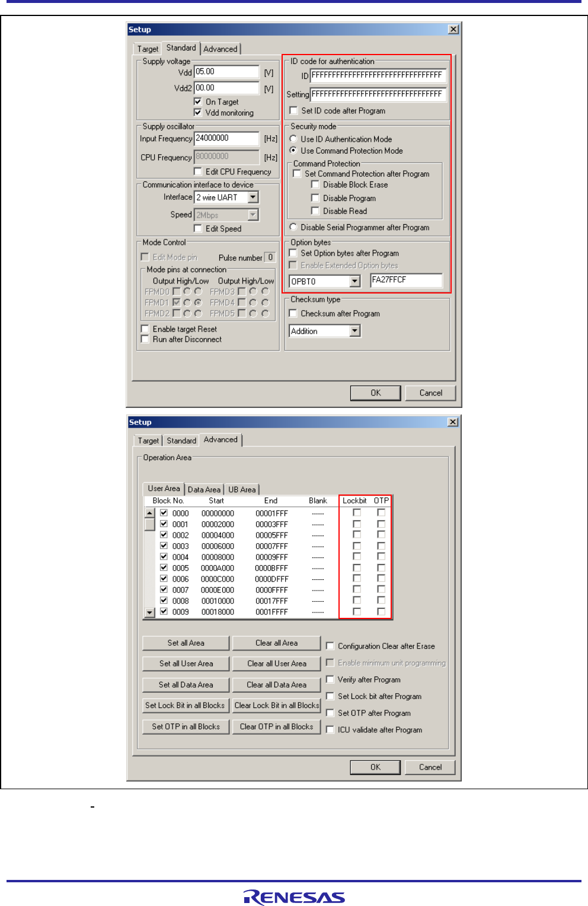Screen dimensions: 588x906
Task: Check Set Command Protection after Program
Action: tap(297, 174)
